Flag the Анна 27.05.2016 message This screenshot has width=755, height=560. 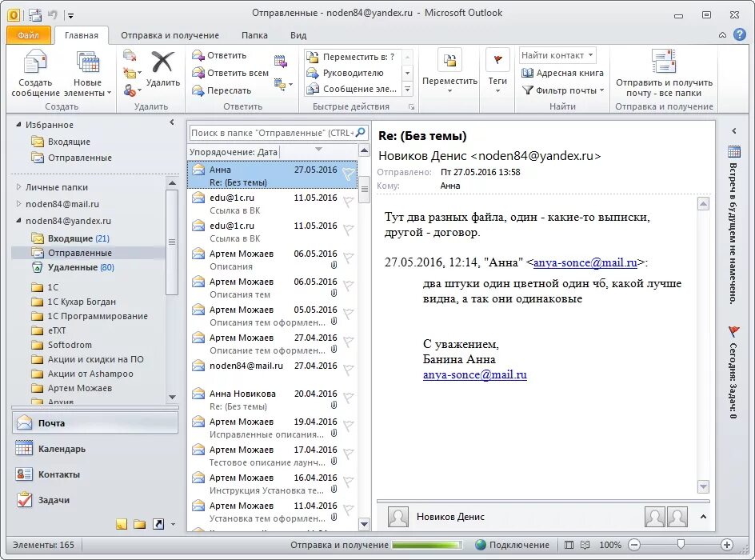pos(348,174)
